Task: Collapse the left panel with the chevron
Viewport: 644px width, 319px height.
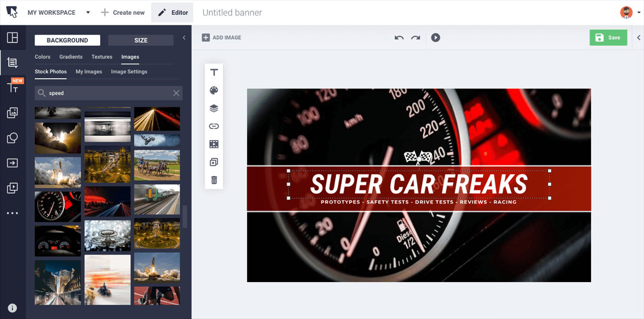Action: tap(184, 38)
